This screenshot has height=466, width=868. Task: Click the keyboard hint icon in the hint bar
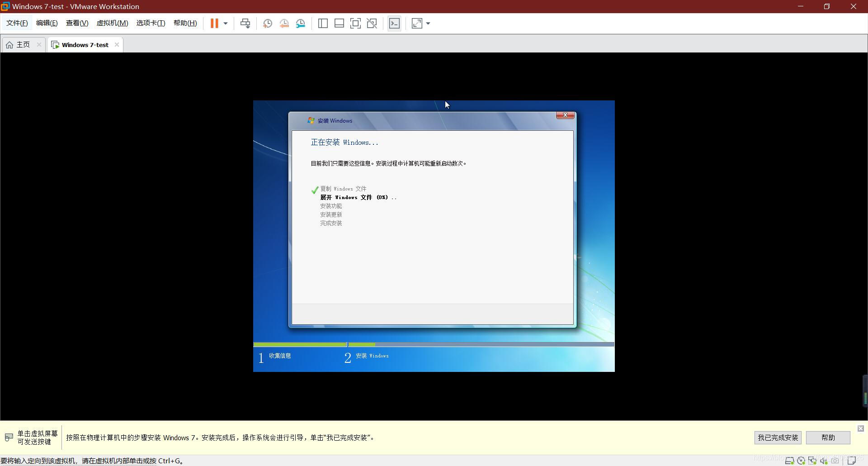click(x=9, y=437)
